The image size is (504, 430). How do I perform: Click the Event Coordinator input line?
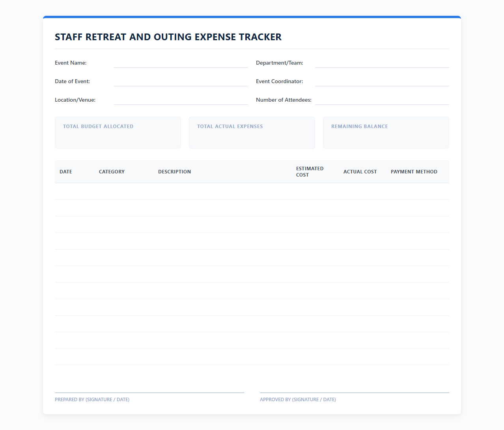click(382, 82)
